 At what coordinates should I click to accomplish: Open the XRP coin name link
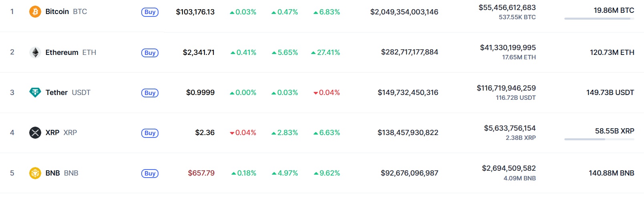pyautogui.click(x=61, y=133)
